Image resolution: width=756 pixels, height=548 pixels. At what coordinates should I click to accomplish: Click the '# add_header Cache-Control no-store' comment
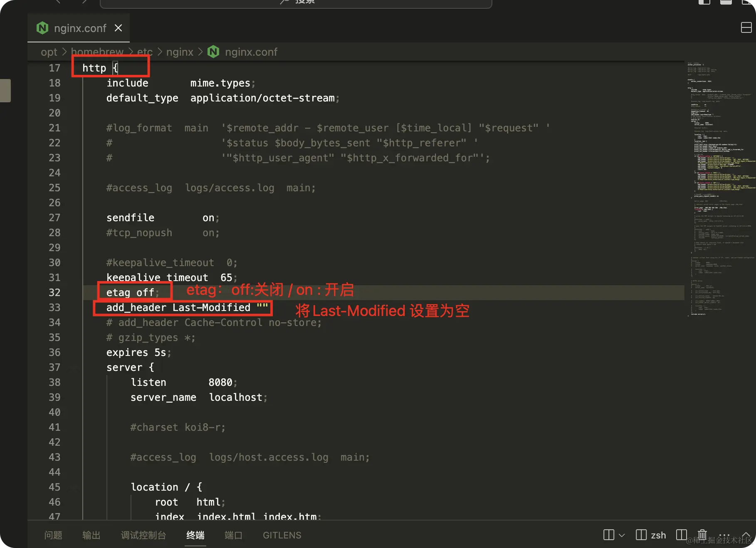[214, 323]
